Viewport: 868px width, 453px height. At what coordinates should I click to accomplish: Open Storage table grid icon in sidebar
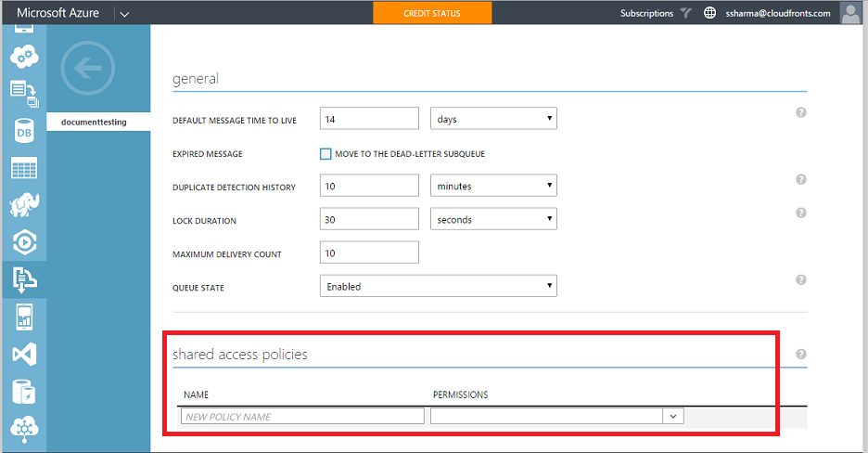click(23, 169)
